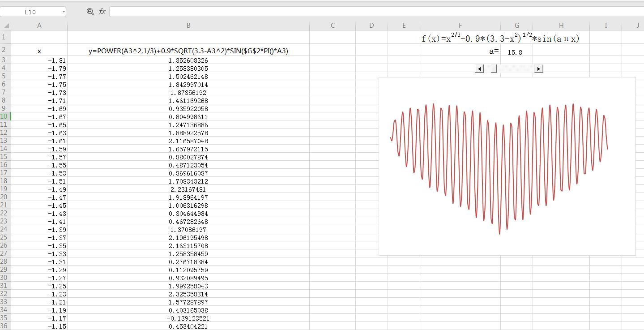Select column B header
This screenshot has width=644, height=330.
[x=188, y=26]
